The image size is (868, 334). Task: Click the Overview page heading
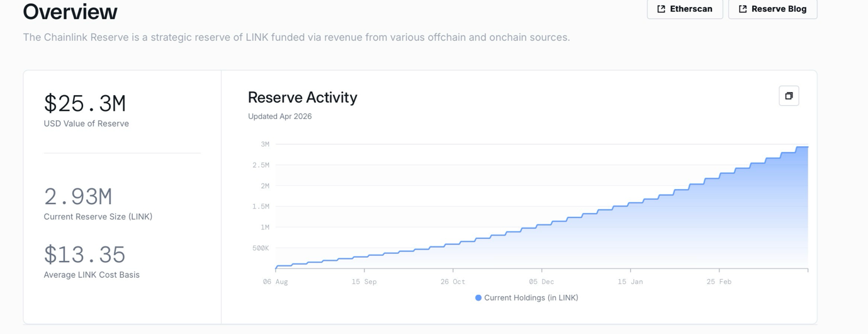click(x=70, y=11)
